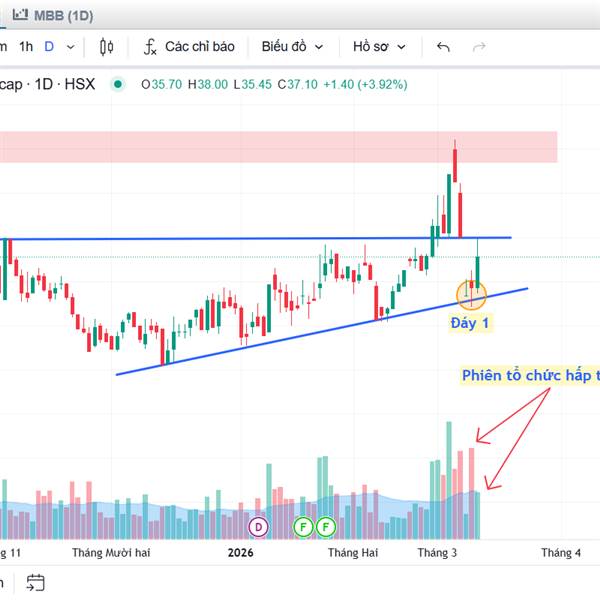Undo the last chart action
This screenshot has width=600, height=600.
(443, 47)
